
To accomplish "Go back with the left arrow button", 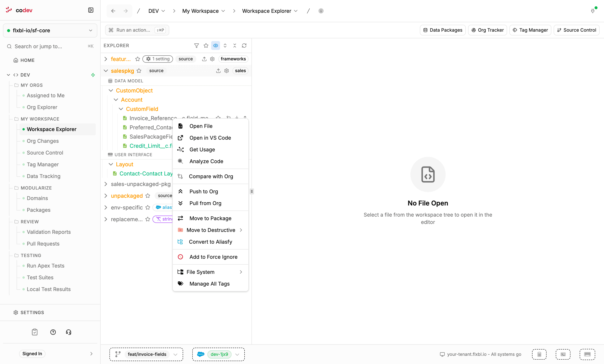I will (x=113, y=11).
